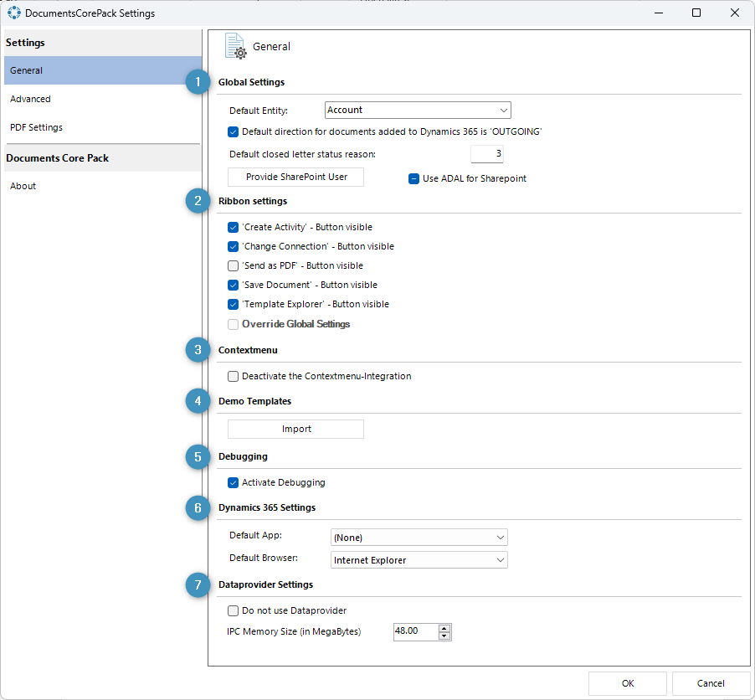Viewport: 755px width, 700px height.
Task: Close the DocumentsCorePack Settings window
Action: tap(735, 13)
